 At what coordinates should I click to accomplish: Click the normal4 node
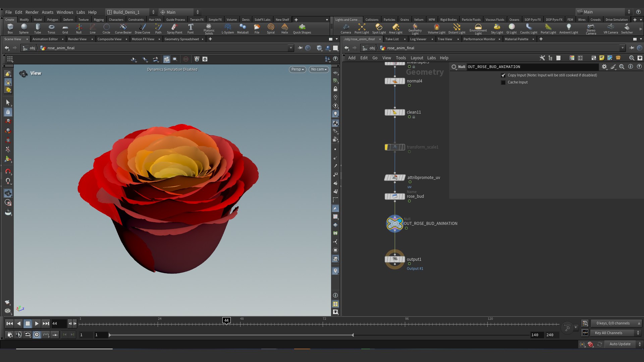(x=395, y=81)
